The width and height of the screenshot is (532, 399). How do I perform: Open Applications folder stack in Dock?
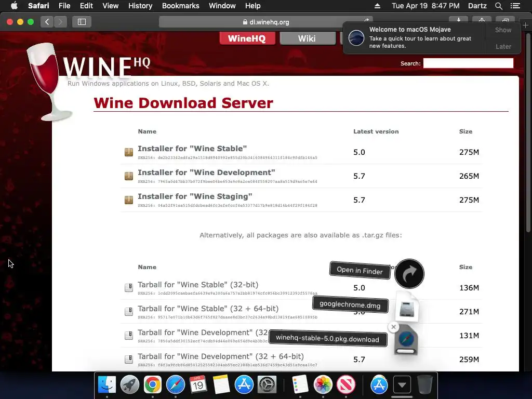click(x=379, y=385)
